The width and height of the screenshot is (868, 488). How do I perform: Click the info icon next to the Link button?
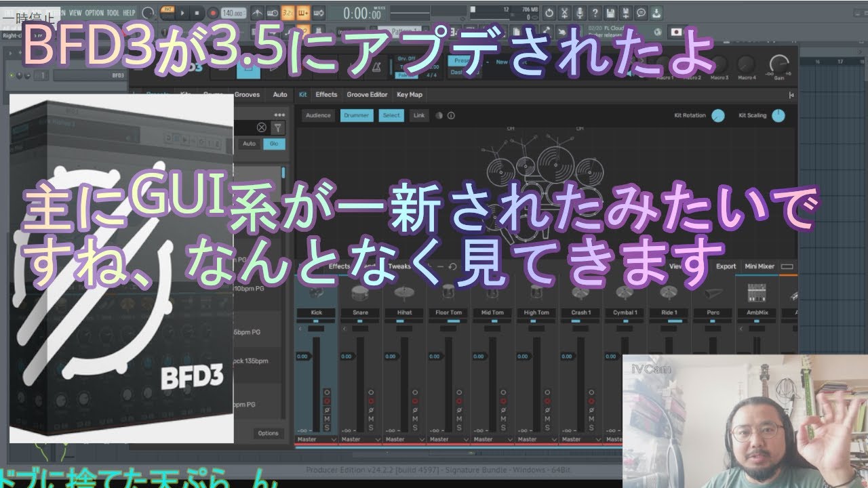click(452, 115)
